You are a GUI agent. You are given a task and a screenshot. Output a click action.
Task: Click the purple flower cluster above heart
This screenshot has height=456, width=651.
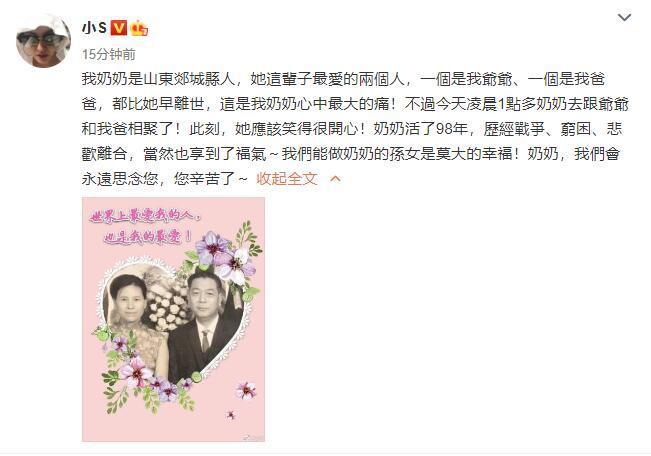point(226,253)
